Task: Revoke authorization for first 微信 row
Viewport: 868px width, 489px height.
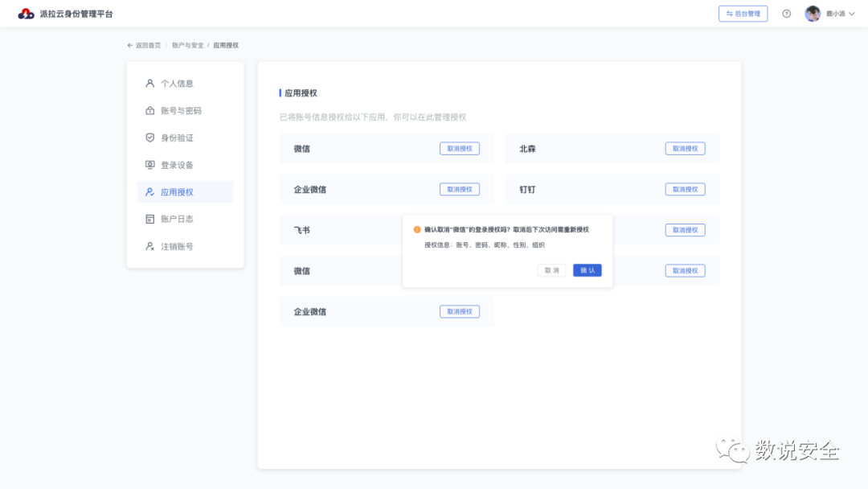Action: click(x=460, y=149)
